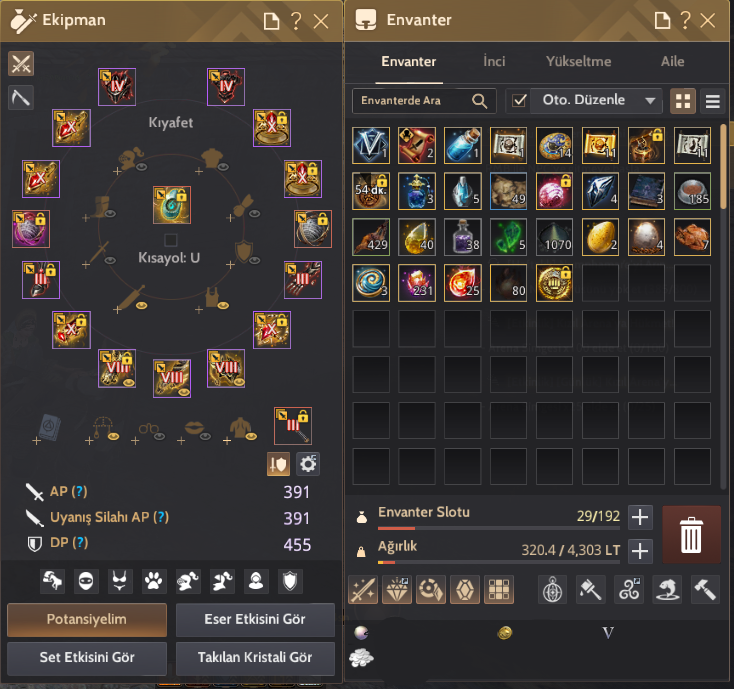Click the trash can delete icon
This screenshot has width=734, height=689.
[691, 535]
